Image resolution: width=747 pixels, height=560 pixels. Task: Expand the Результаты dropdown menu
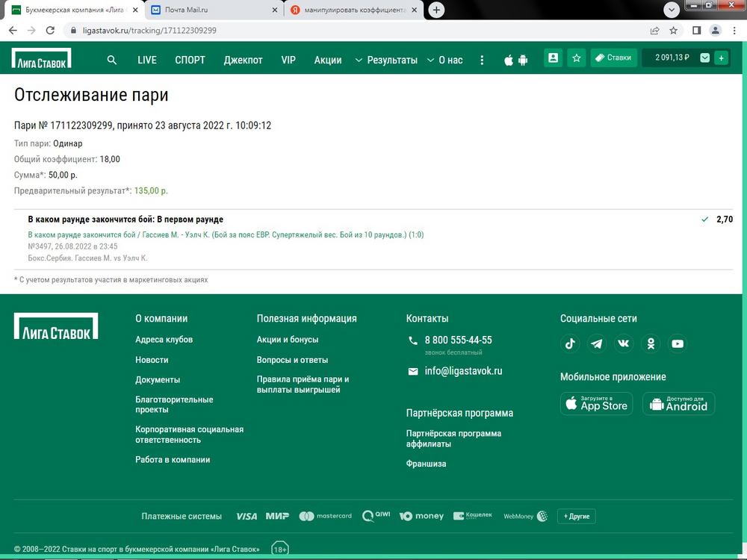386,60
